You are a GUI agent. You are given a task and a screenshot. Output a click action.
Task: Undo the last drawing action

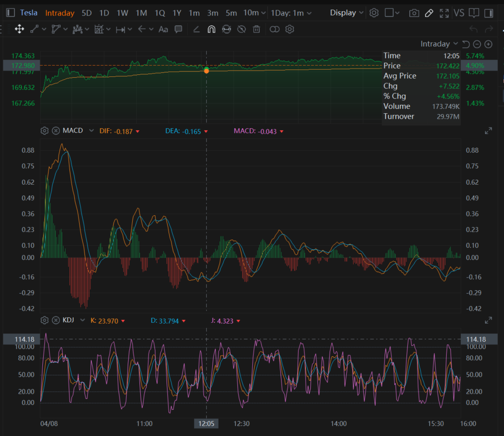coord(473,29)
